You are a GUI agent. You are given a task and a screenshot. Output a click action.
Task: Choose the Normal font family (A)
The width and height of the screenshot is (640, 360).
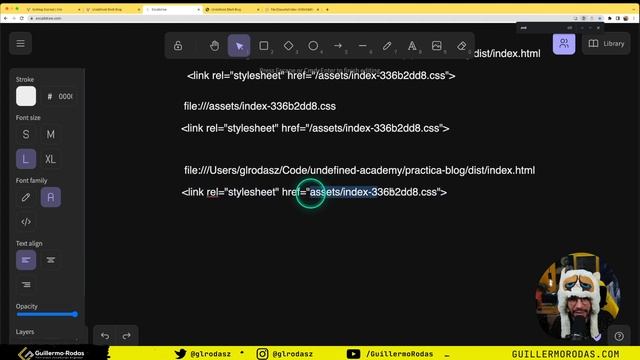51,197
